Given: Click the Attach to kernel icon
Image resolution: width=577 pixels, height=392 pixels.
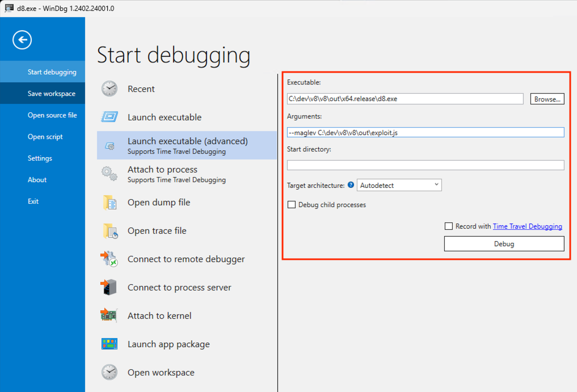Looking at the screenshot, I should [109, 316].
